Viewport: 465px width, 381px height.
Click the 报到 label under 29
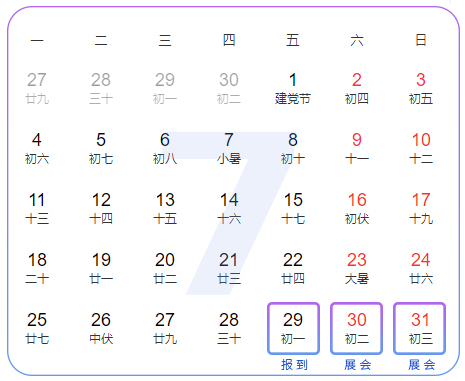[x=294, y=365]
